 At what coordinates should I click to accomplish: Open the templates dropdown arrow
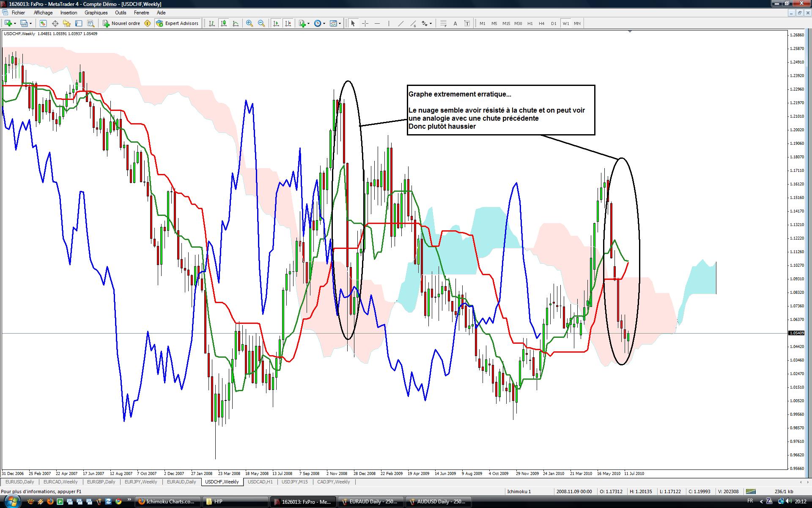click(340, 24)
